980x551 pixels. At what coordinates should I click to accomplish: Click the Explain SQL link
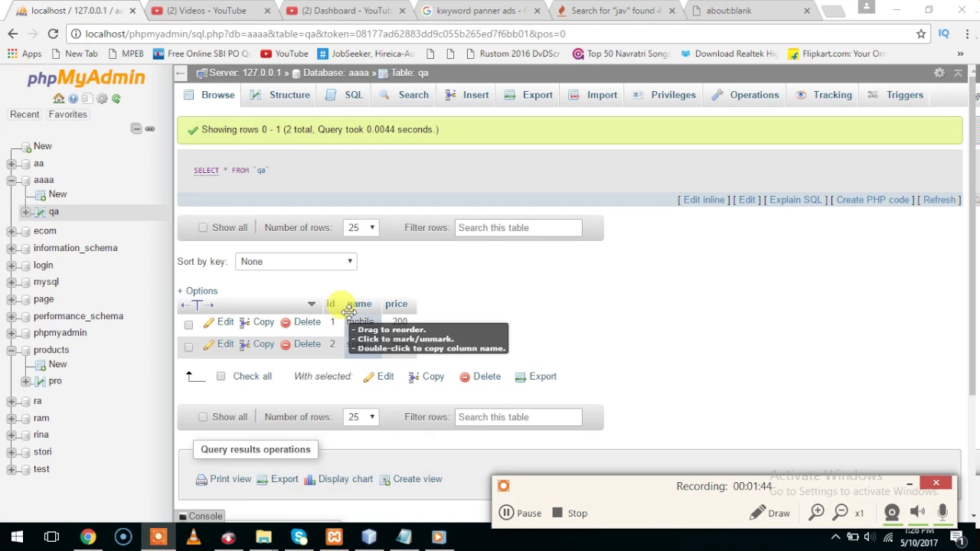click(x=795, y=200)
